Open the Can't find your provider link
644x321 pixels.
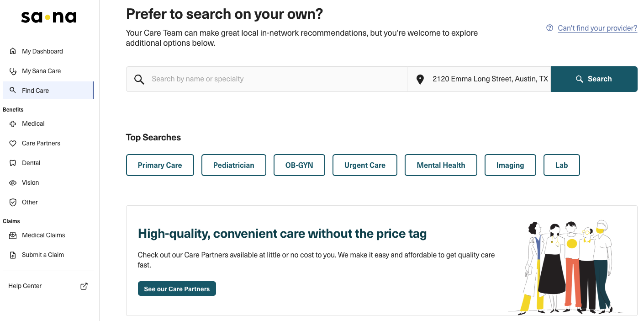pyautogui.click(x=597, y=28)
